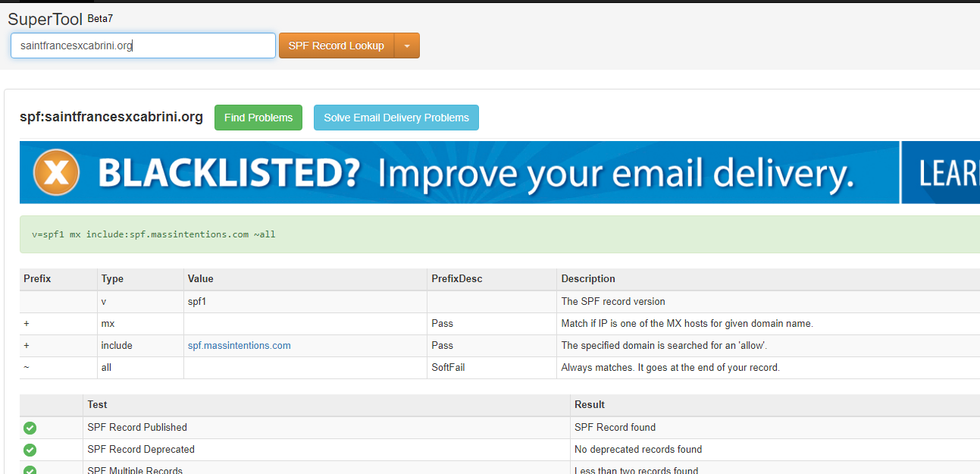Open the spf.massintentions.com link
The height and width of the screenshot is (474, 980).
coord(239,346)
